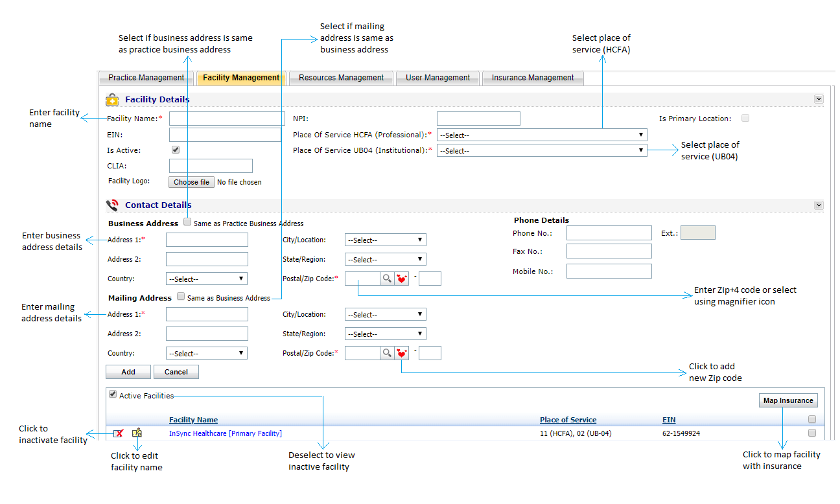Open mailing address City/Location dropdown
This screenshot has width=840, height=504.
(386, 314)
